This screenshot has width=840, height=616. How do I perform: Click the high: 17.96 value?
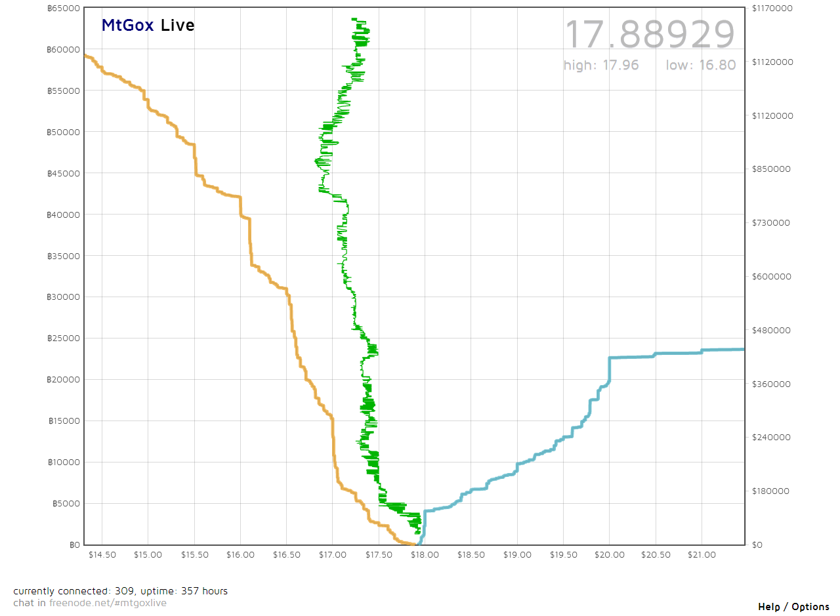pyautogui.click(x=601, y=65)
